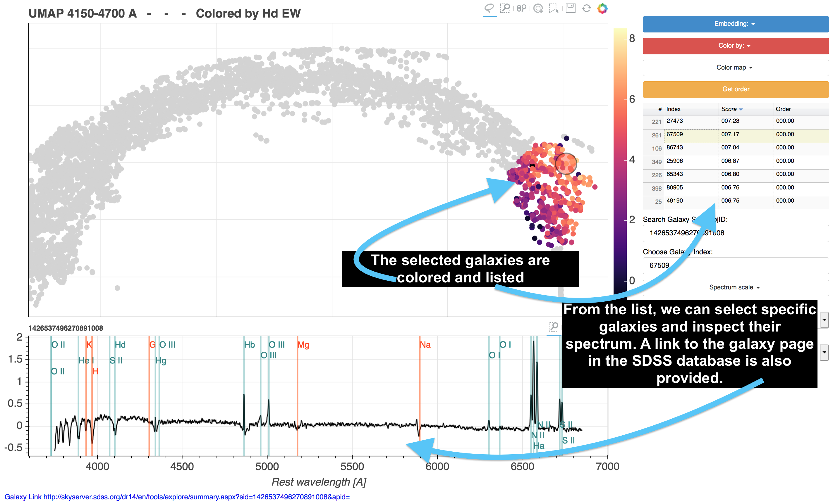Viewport: 833px width, 504px height.
Task: Enable the Wheel zoom tool
Action: tap(521, 8)
